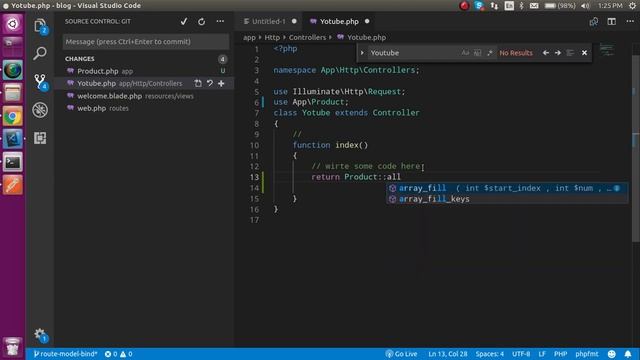Open Product.php from changes list
This screenshot has width=640, height=360.
coord(143,71)
